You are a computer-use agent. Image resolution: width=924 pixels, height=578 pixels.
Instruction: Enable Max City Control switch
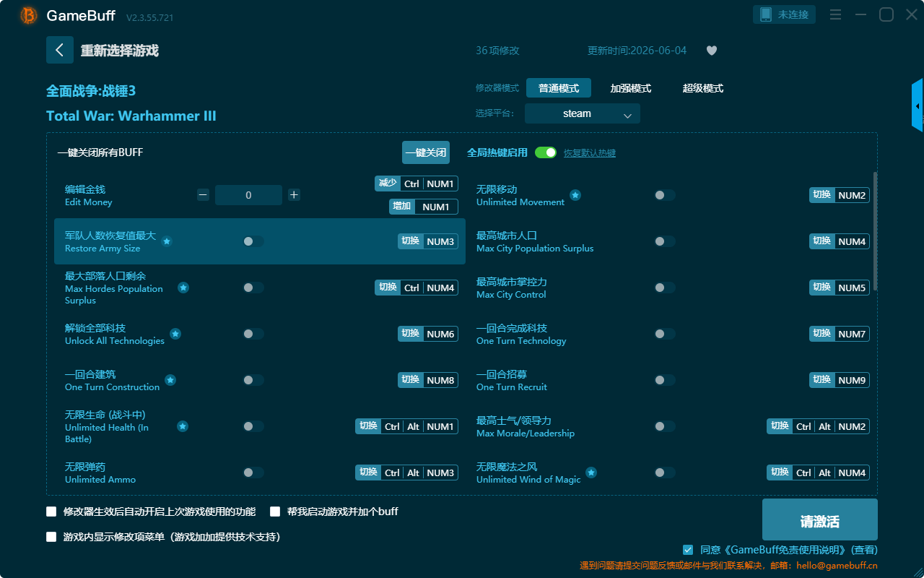665,288
